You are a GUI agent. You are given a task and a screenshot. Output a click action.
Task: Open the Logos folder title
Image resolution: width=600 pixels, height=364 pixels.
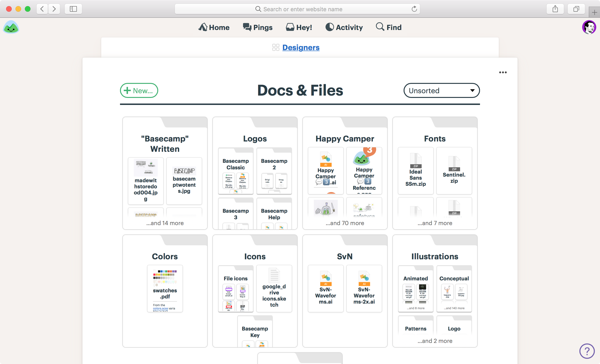tap(255, 138)
